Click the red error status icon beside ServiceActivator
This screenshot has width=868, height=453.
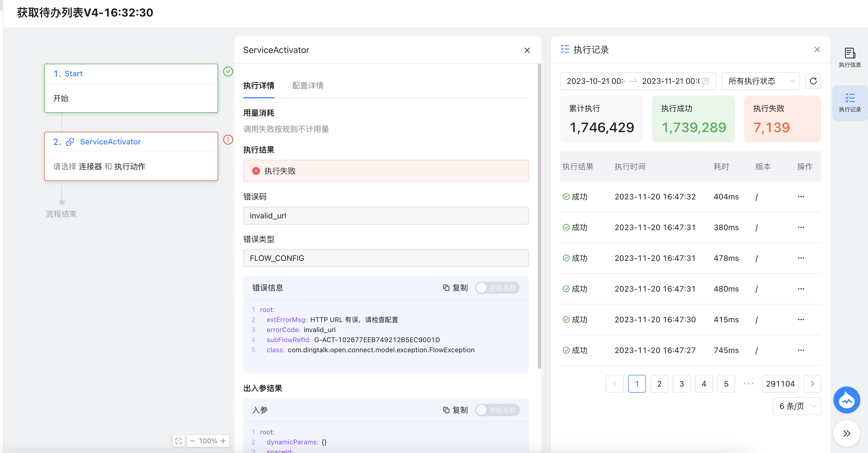(x=228, y=140)
